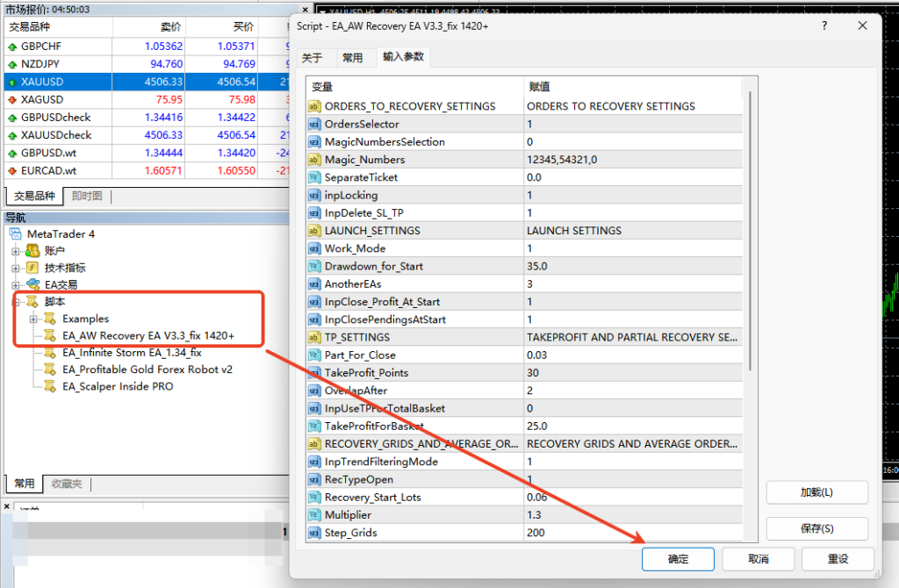
Task: Click the 加载(L) load button
Action: point(817,492)
